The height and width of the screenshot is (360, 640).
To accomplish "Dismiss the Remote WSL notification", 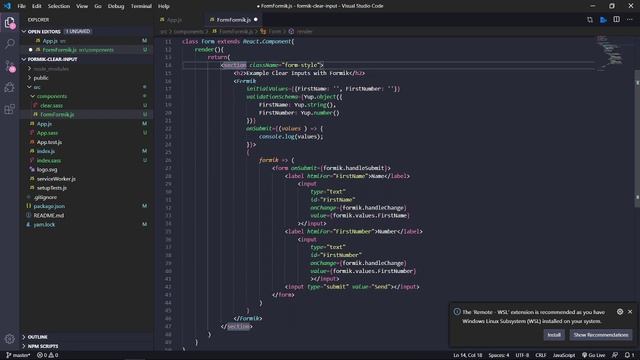I will click(x=630, y=312).
